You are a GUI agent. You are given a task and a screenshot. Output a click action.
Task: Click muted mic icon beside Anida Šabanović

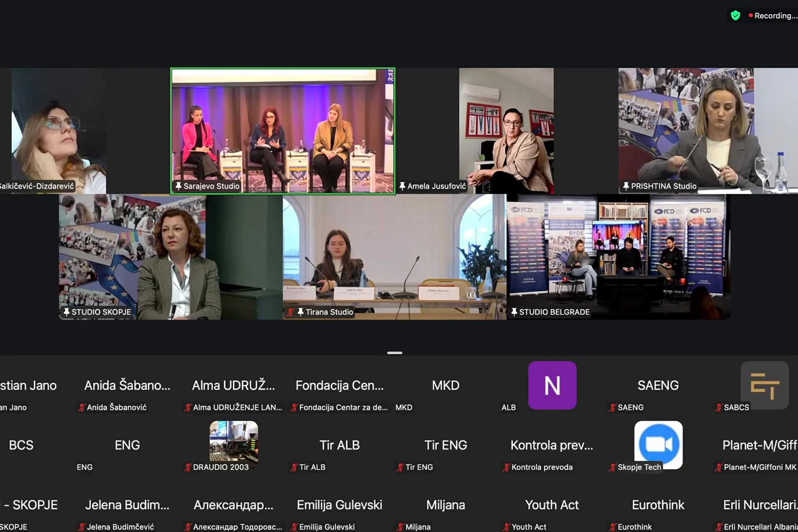[x=81, y=407]
